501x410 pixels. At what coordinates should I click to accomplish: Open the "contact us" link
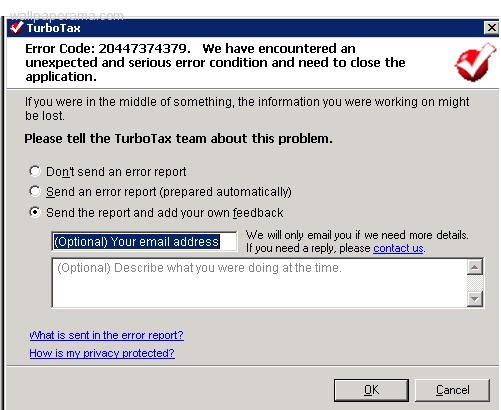coord(398,248)
